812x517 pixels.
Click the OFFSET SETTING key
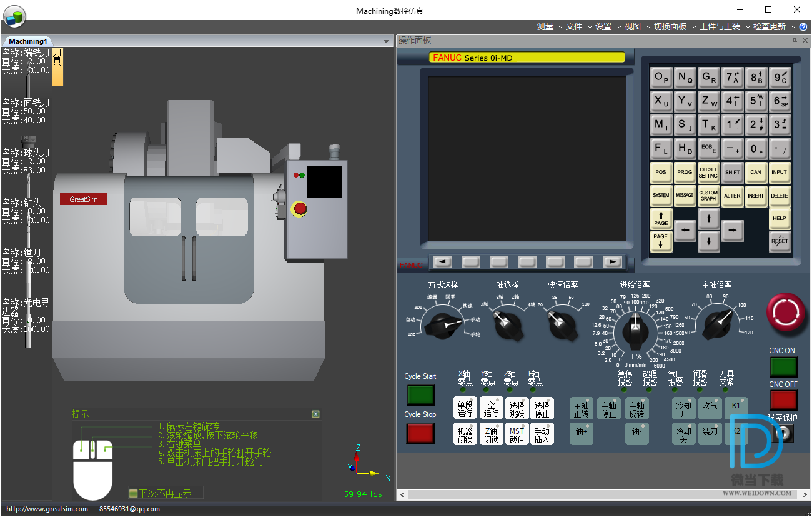[x=708, y=172]
